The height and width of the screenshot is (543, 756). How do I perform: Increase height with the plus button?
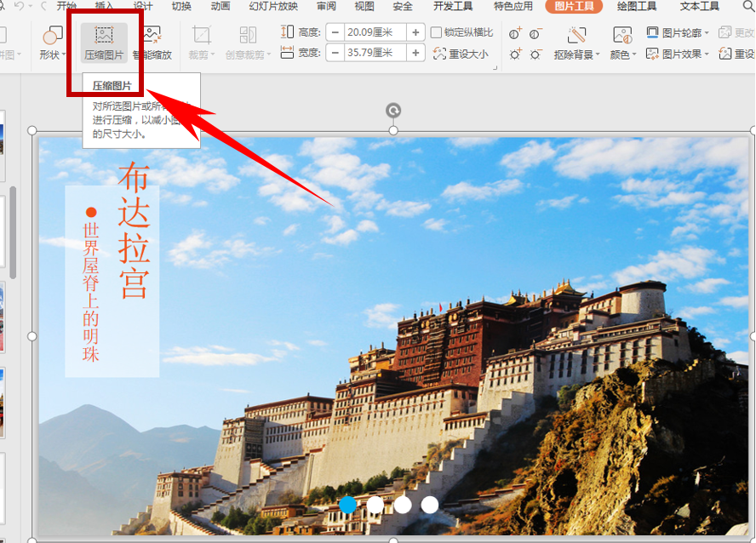pos(415,32)
